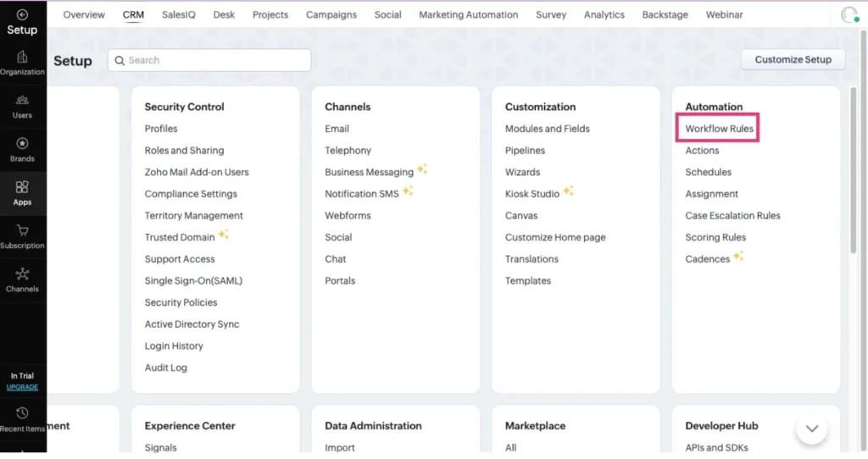Open Compliance Settings
Viewport: 868px width, 459px height.
(191, 194)
